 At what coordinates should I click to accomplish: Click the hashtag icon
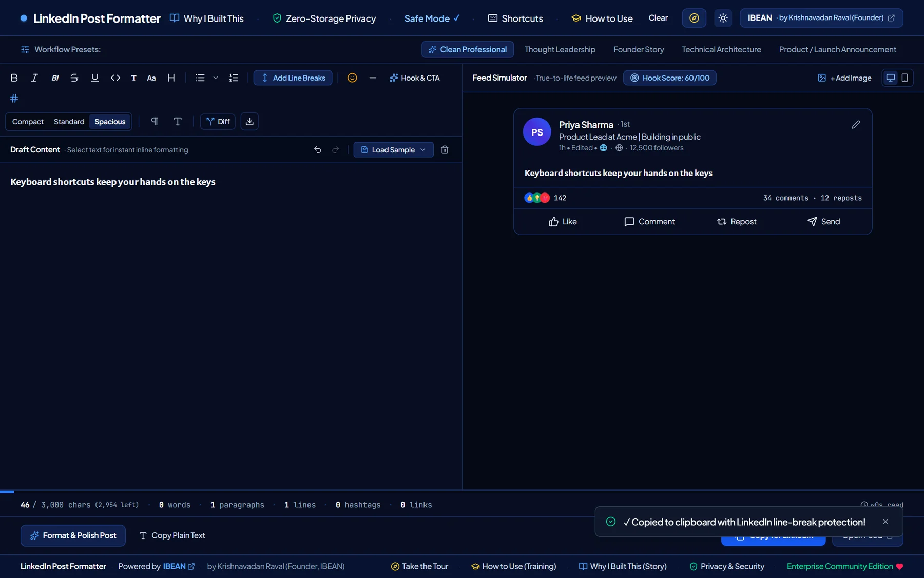[x=14, y=98]
